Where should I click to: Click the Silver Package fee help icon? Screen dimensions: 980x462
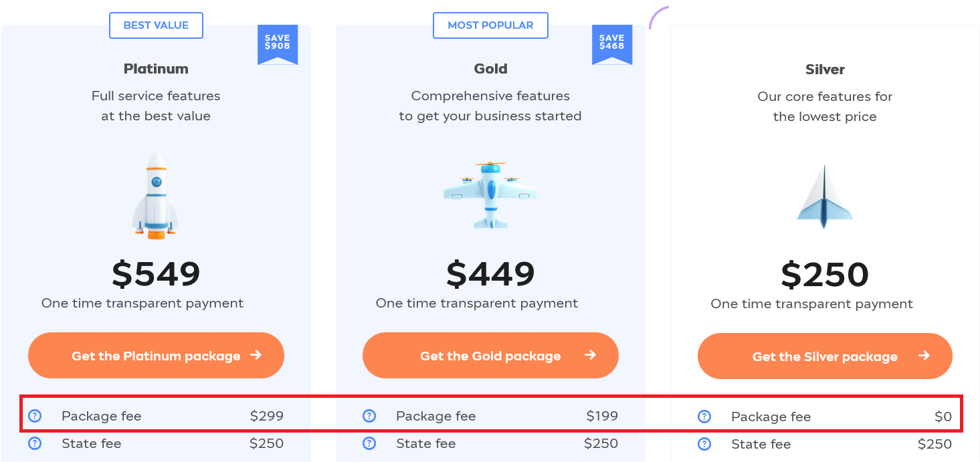tap(704, 417)
